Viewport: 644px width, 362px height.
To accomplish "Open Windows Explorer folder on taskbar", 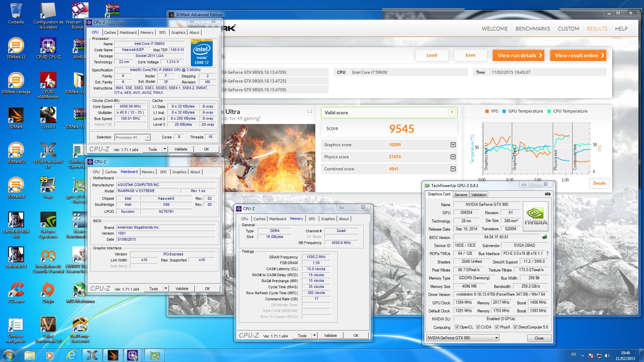I will [30, 355].
